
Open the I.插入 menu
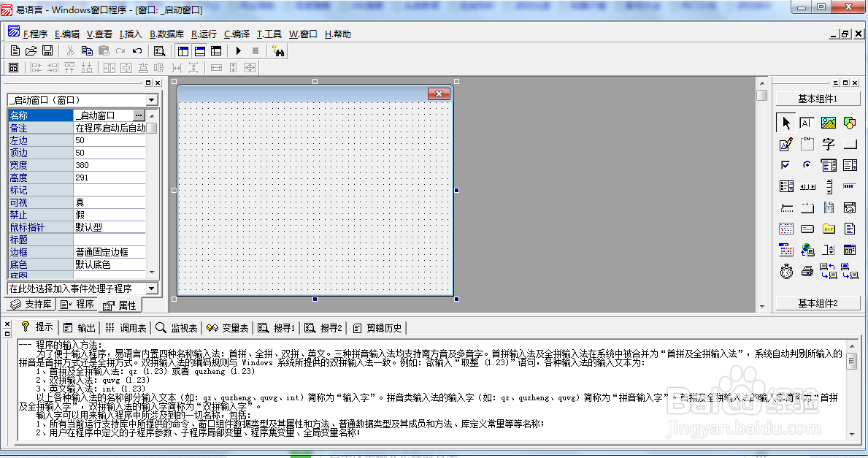131,34
